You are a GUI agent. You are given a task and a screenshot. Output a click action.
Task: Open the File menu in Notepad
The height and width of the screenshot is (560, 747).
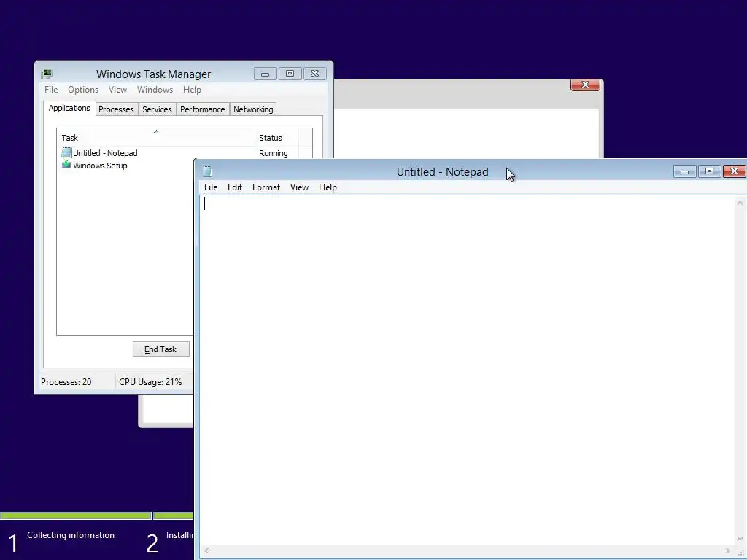211,187
